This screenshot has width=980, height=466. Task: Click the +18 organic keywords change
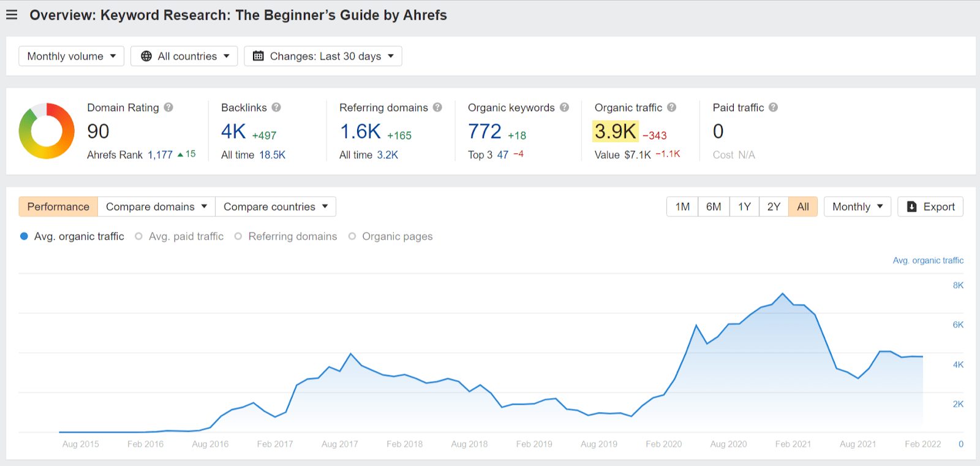tap(517, 136)
